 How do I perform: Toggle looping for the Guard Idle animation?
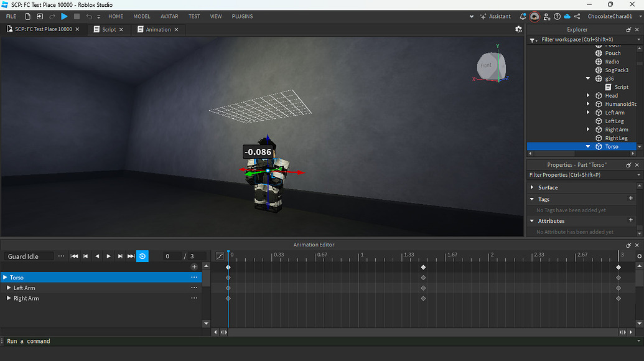pyautogui.click(x=142, y=256)
